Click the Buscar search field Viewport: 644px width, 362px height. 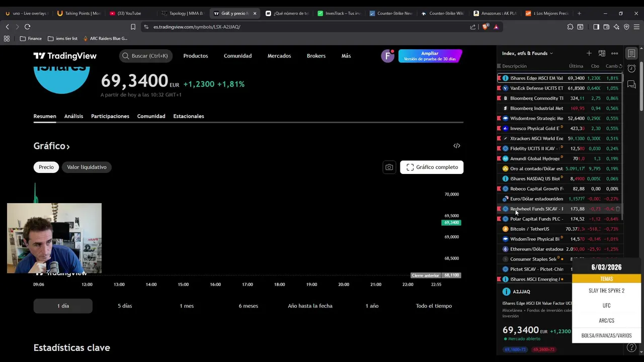146,56
